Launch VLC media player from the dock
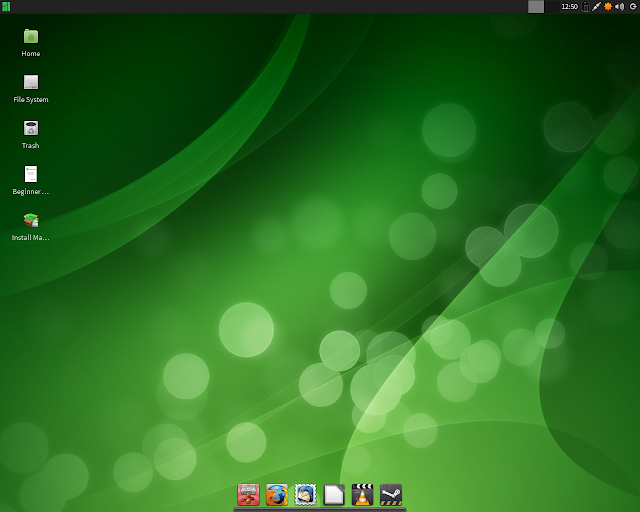This screenshot has height=512, width=640. click(362, 495)
